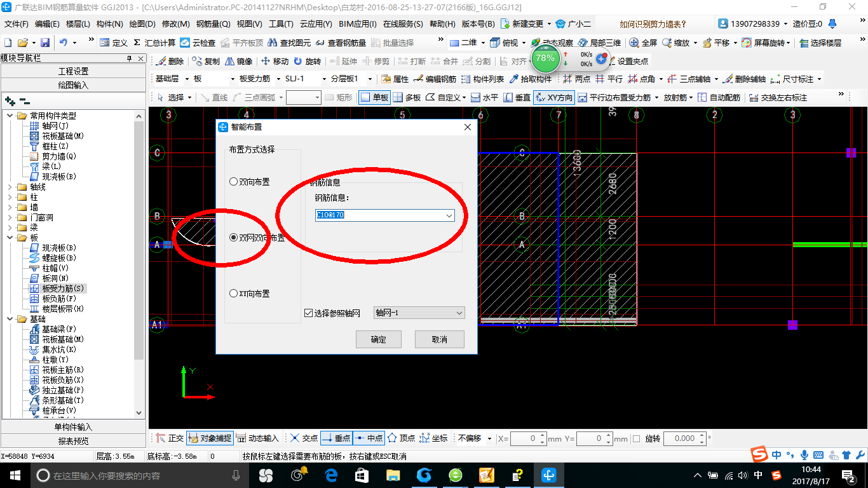
Task: Collapse 常用构件类型 tree node
Action: click(x=10, y=116)
